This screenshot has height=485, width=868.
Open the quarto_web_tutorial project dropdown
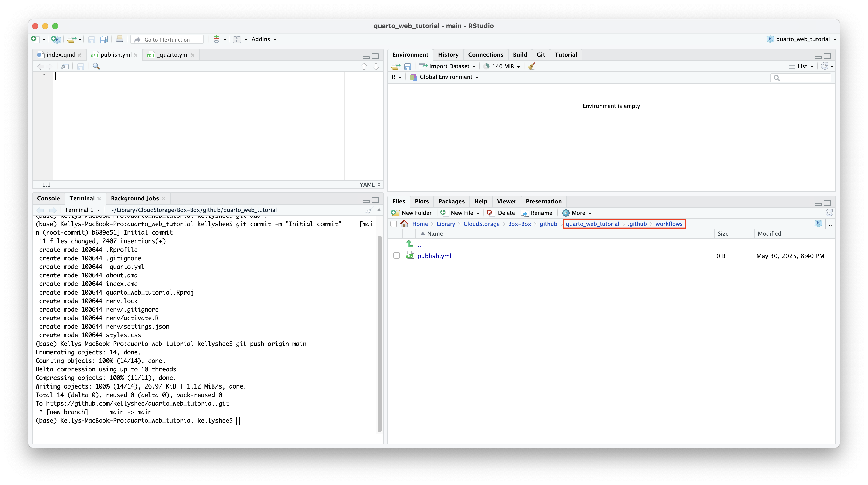tap(801, 39)
